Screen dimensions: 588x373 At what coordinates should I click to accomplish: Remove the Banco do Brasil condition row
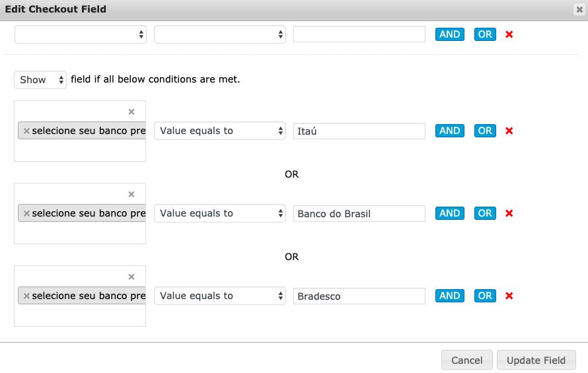[509, 213]
